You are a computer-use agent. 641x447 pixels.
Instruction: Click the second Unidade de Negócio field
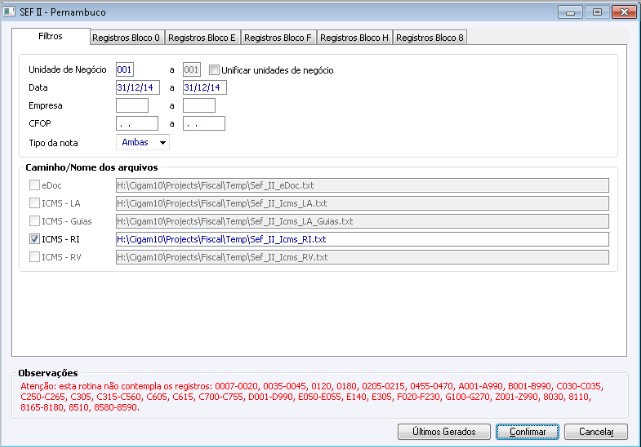tap(192, 70)
